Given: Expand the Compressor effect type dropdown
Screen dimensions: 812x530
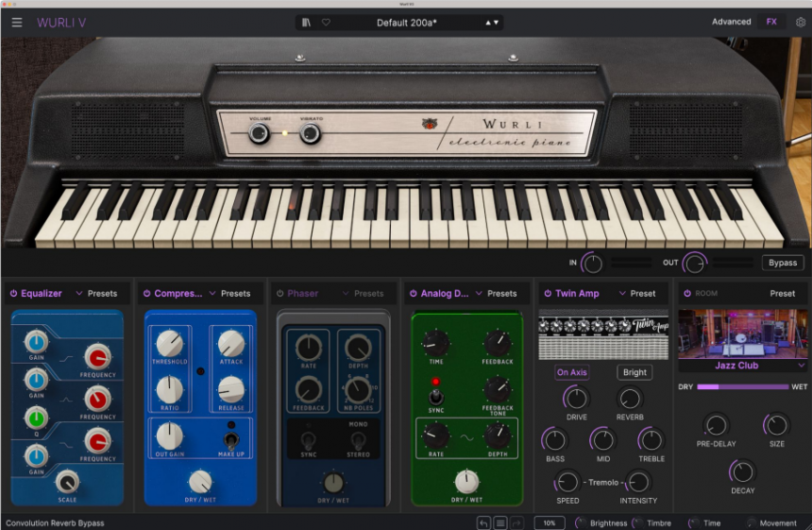Looking at the screenshot, I should pyautogui.click(x=212, y=293).
